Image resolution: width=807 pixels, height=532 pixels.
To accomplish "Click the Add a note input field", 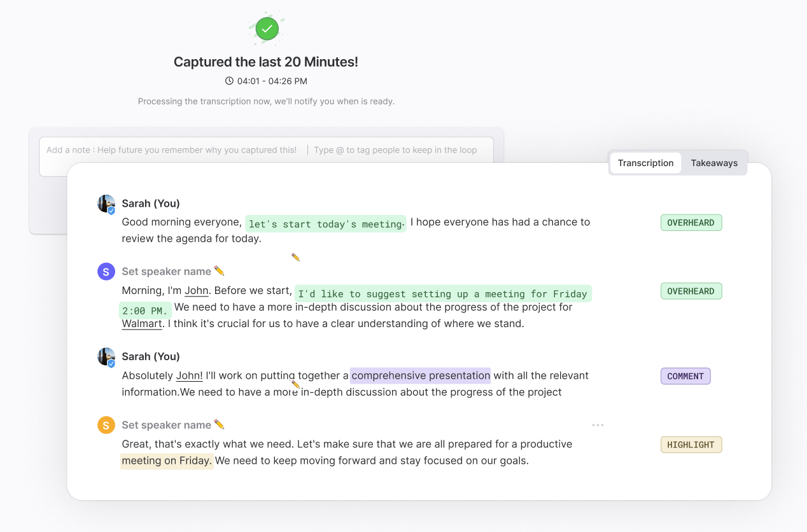I will [172, 150].
